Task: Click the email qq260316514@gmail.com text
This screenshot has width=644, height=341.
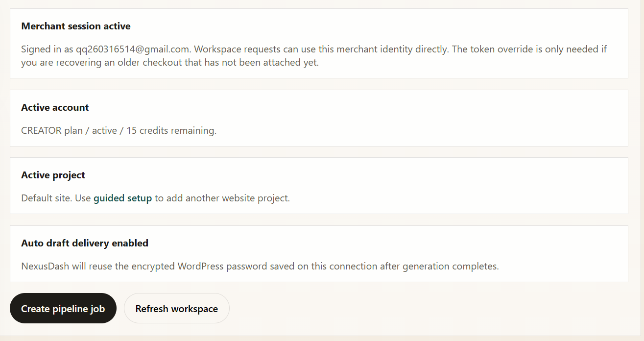Action: pos(133,49)
